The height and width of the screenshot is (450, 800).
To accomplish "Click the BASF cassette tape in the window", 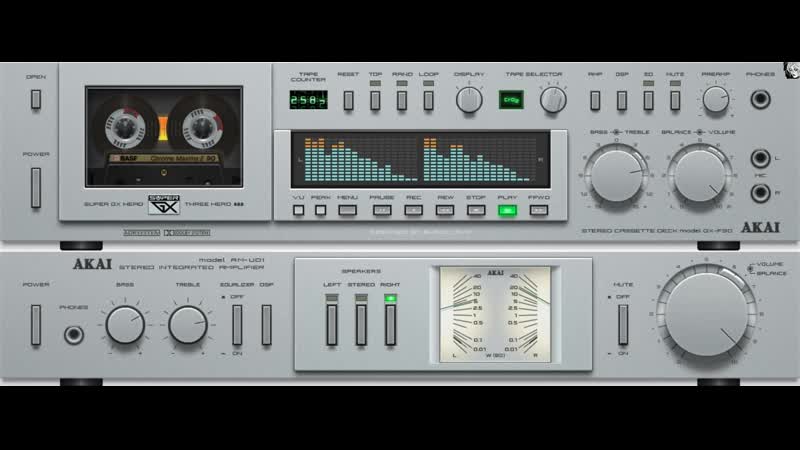I will [164, 136].
